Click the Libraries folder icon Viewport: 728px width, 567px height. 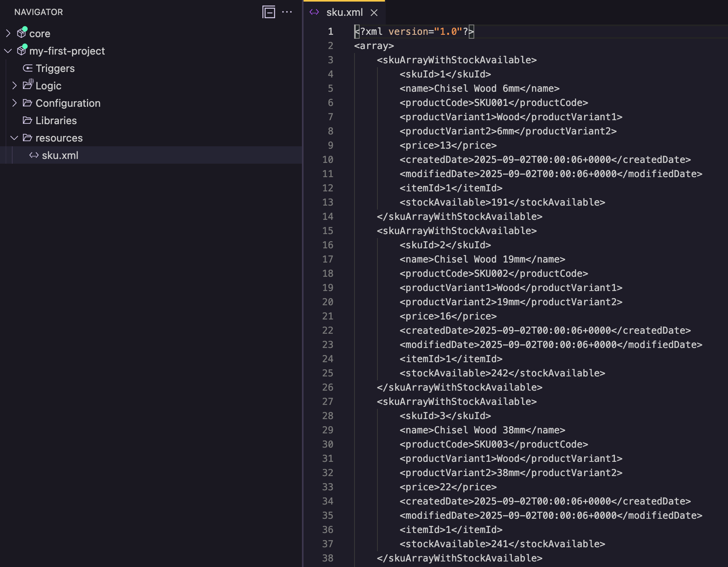(28, 120)
